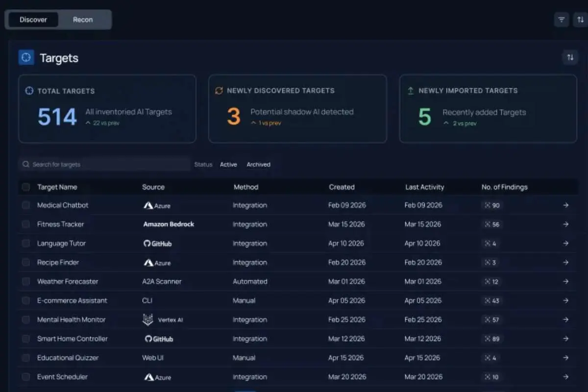588x392 pixels.
Task: Check the Fitness Tracker row checkbox
Action: click(26, 224)
